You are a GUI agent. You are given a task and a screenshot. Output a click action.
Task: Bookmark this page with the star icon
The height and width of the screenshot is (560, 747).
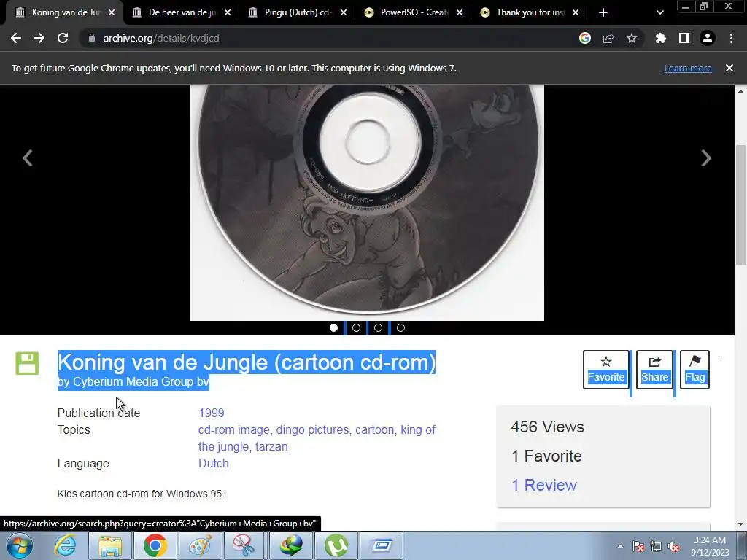632,38
